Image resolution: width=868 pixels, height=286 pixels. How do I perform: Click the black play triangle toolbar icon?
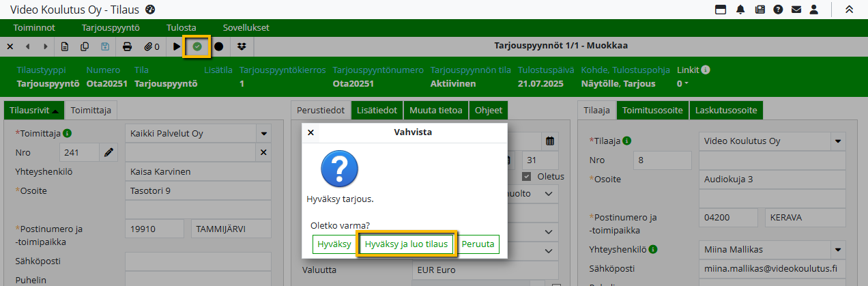pyautogui.click(x=177, y=46)
